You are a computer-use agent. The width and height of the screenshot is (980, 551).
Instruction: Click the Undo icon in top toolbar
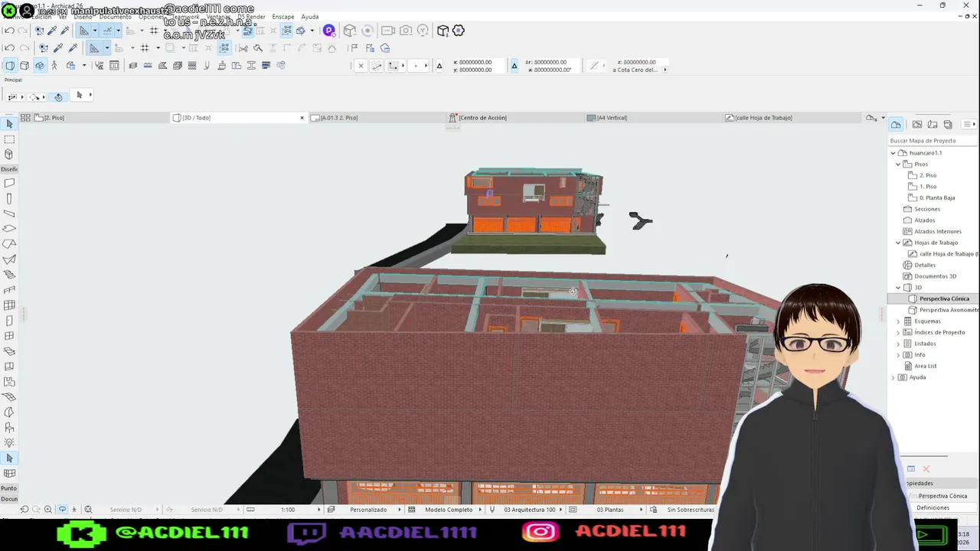[x=9, y=31]
